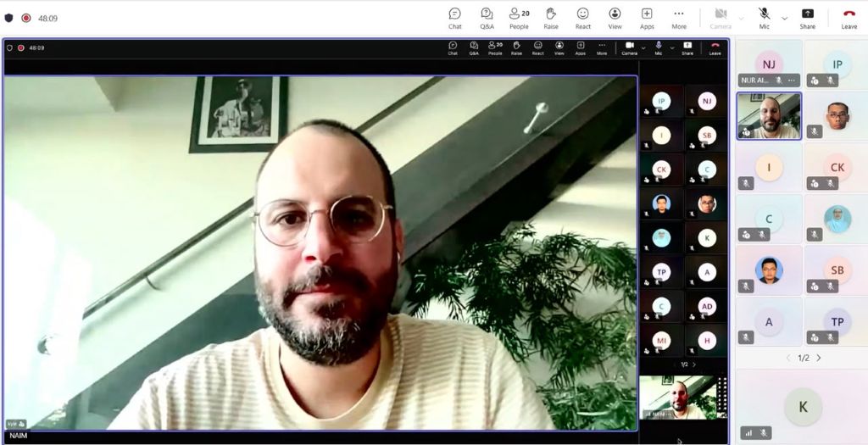This screenshot has height=445, width=868.
Task: Go to next participants page arrow
Action: coord(819,358)
